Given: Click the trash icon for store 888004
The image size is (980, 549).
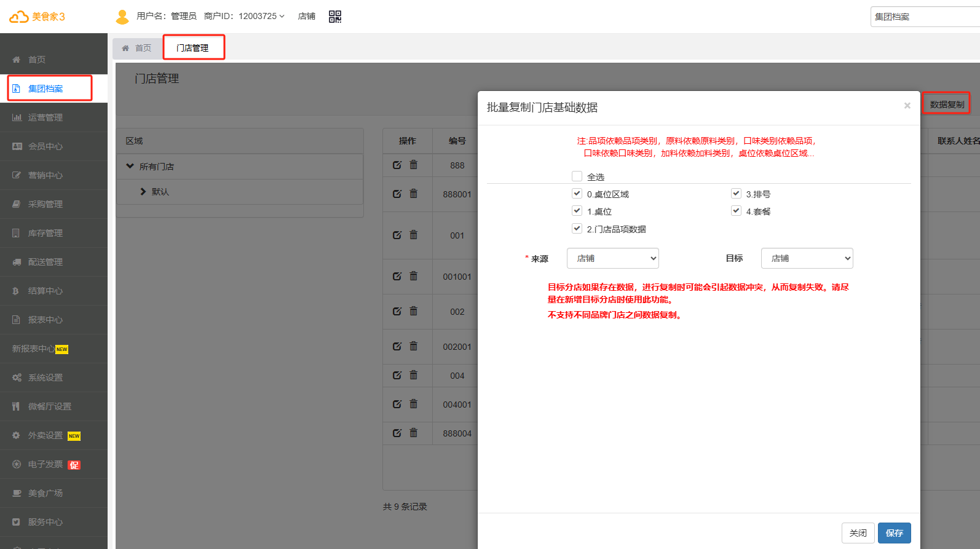Looking at the screenshot, I should (414, 433).
